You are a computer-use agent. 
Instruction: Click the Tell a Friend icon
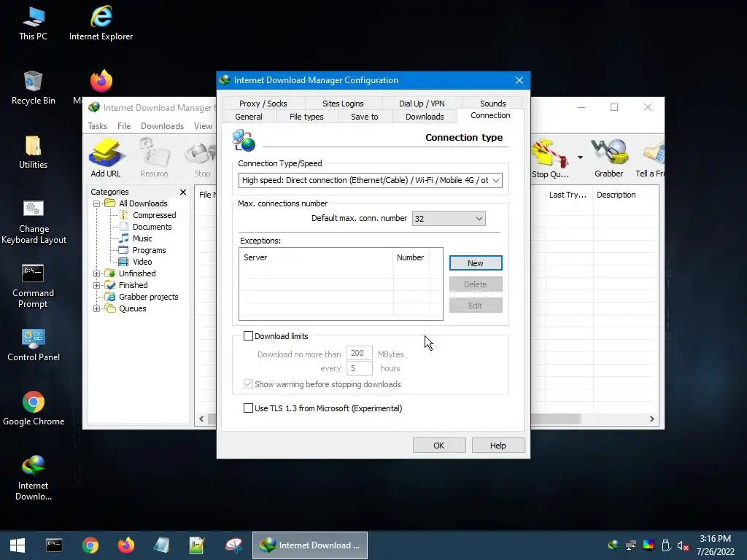[x=651, y=158]
